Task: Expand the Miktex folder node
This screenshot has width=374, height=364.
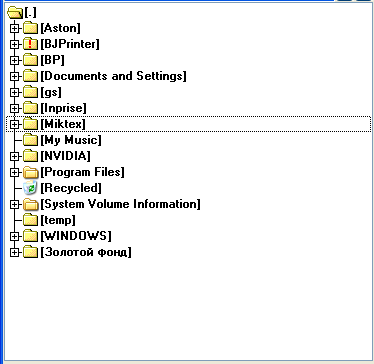Action: pyautogui.click(x=14, y=124)
